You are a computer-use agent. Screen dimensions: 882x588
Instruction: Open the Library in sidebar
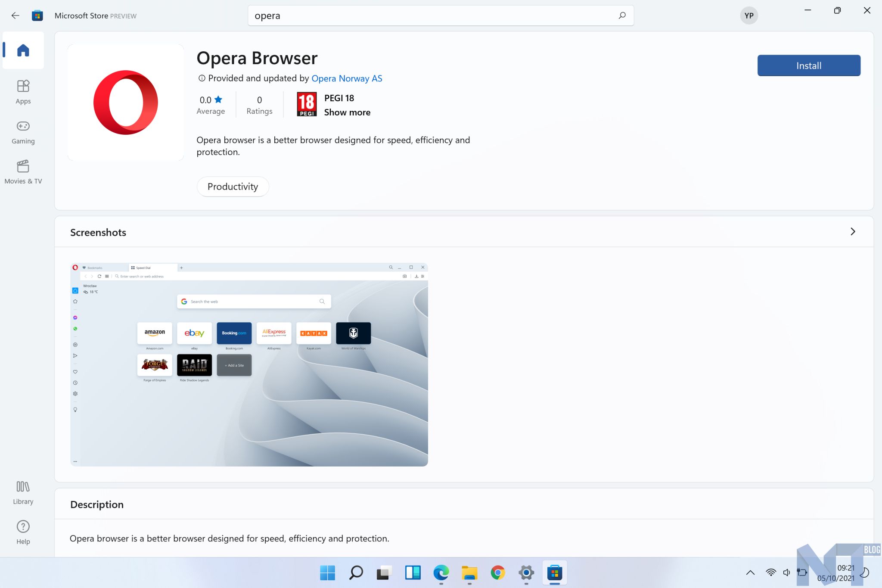(x=23, y=492)
